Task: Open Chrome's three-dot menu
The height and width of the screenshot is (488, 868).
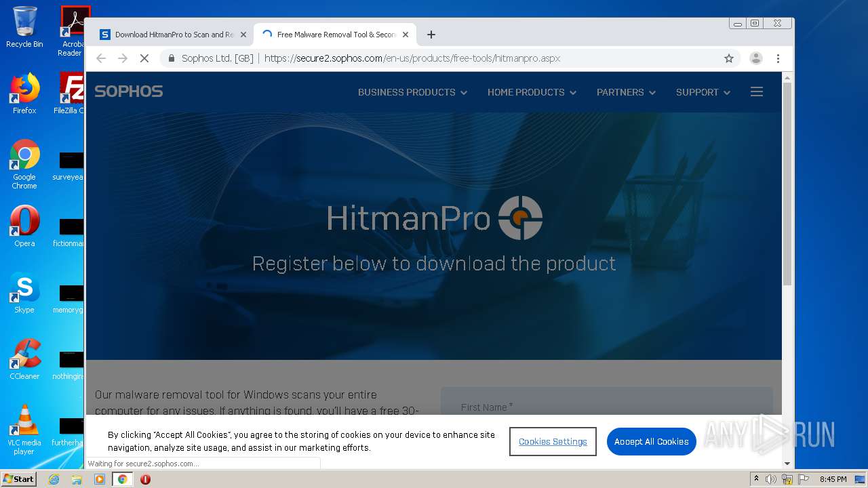Action: 778,58
